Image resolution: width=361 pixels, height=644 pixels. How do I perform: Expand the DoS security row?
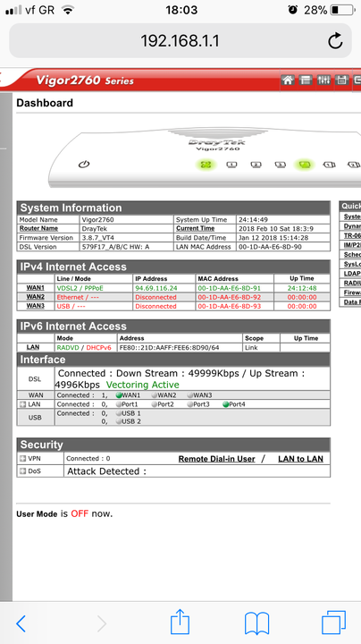coord(22,471)
